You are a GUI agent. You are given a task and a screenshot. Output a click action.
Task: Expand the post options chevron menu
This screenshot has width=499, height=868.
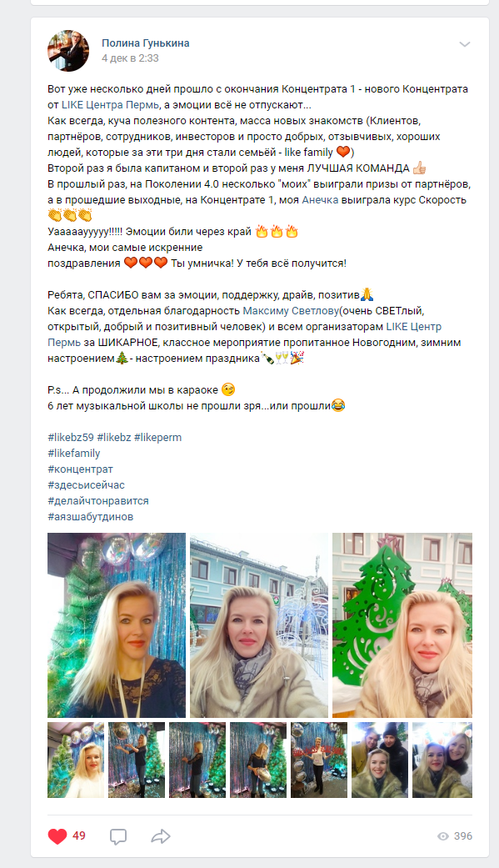coord(465,44)
